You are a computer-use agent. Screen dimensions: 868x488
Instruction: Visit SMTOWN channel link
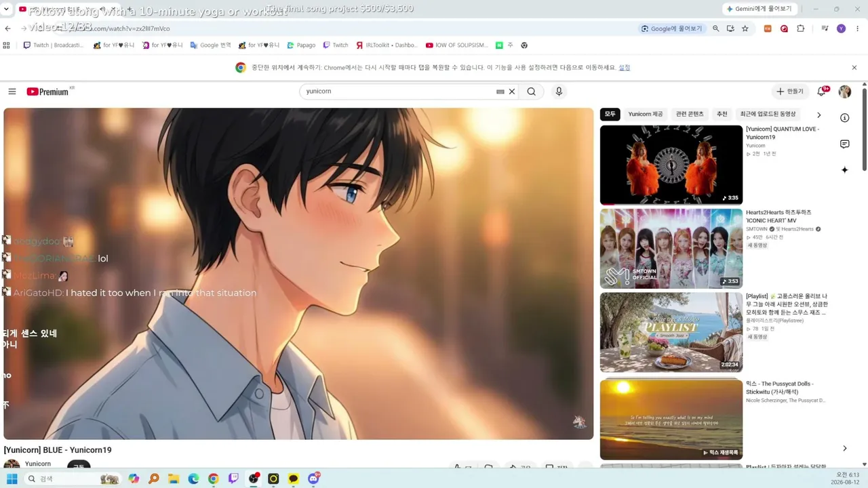[757, 229]
